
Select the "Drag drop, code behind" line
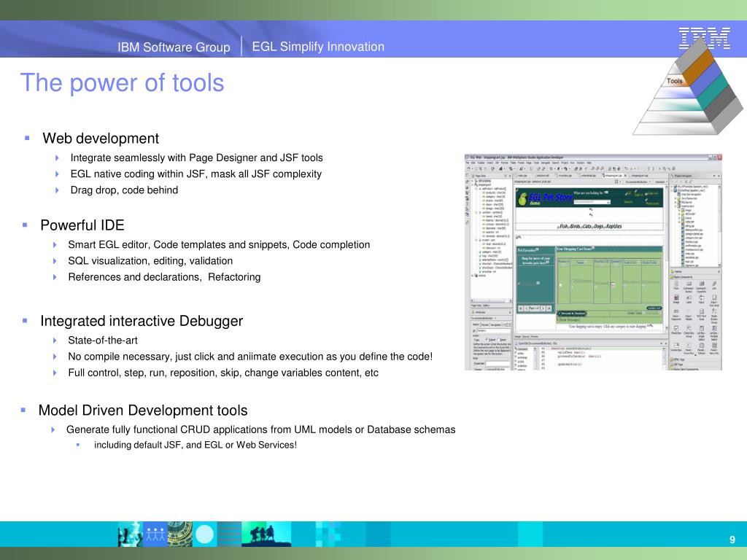pos(124,190)
